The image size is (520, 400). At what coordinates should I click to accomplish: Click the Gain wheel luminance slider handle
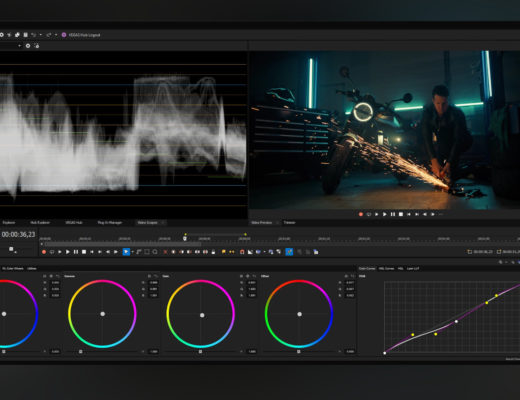click(200, 351)
